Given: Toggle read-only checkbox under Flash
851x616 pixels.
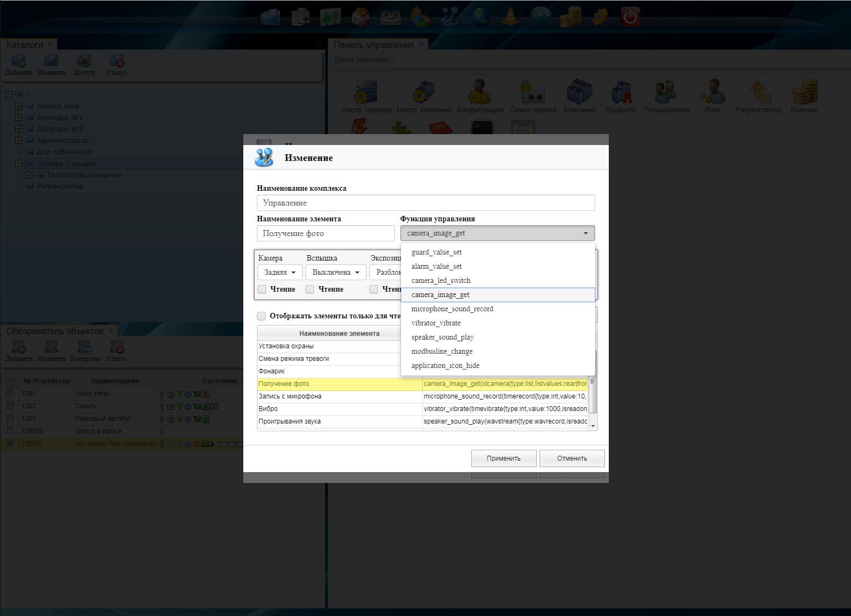Looking at the screenshot, I should tap(310, 289).
